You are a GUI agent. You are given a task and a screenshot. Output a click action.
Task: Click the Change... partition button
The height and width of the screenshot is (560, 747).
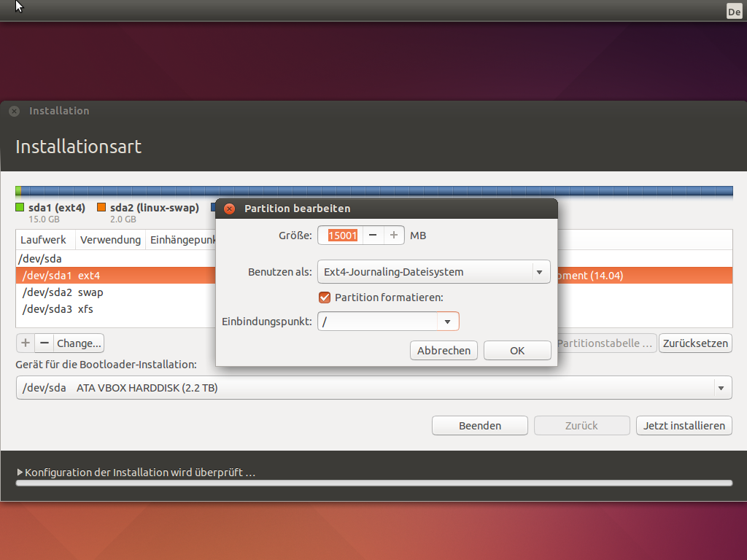[x=79, y=343]
